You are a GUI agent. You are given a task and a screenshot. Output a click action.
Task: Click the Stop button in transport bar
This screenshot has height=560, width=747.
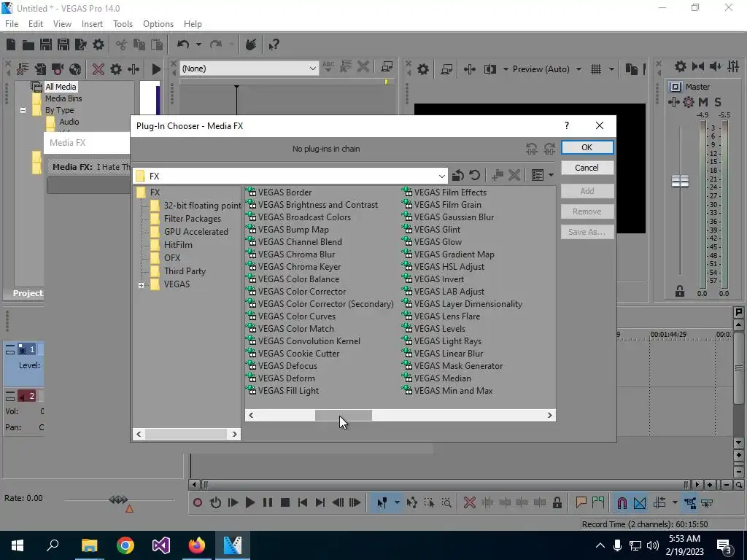click(x=285, y=502)
